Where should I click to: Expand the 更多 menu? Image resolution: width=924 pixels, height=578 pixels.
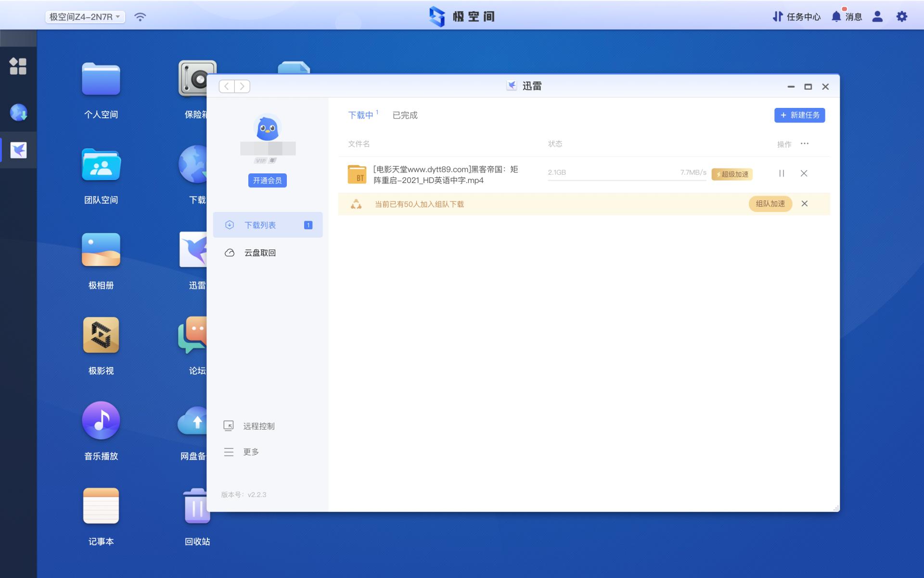(251, 452)
